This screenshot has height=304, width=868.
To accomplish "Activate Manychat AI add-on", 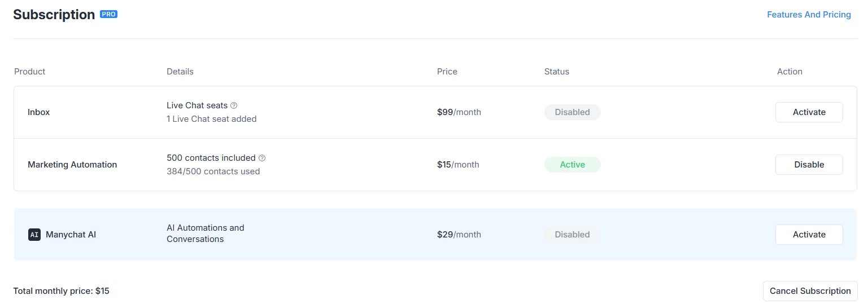I will tap(809, 235).
